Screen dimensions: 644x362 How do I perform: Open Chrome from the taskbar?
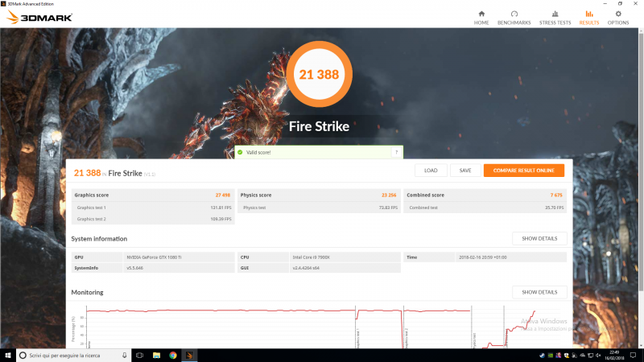(x=173, y=355)
